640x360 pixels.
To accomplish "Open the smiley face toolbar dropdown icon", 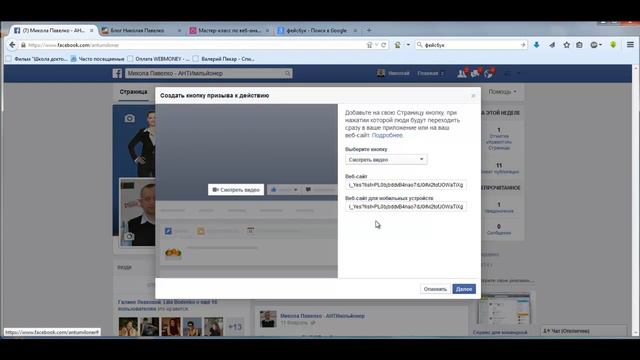I will pyautogui.click(x=596, y=45).
